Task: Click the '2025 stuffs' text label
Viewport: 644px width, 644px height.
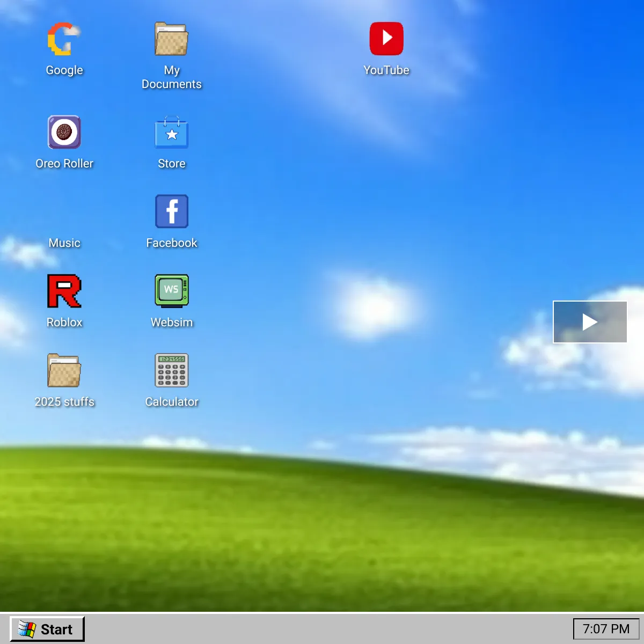Action: [64, 402]
